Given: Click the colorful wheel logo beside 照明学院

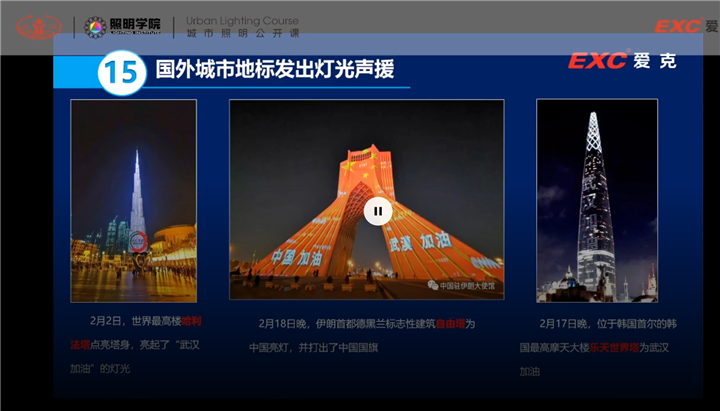Looking at the screenshot, I should pyautogui.click(x=95, y=28).
